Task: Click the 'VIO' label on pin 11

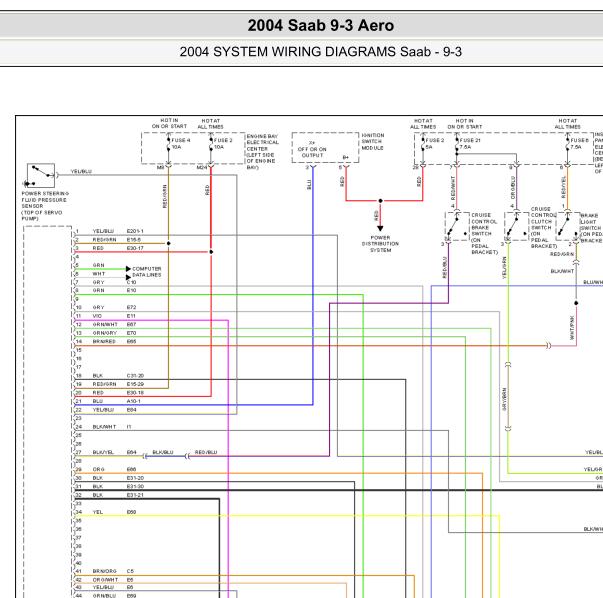Action: 97,316
